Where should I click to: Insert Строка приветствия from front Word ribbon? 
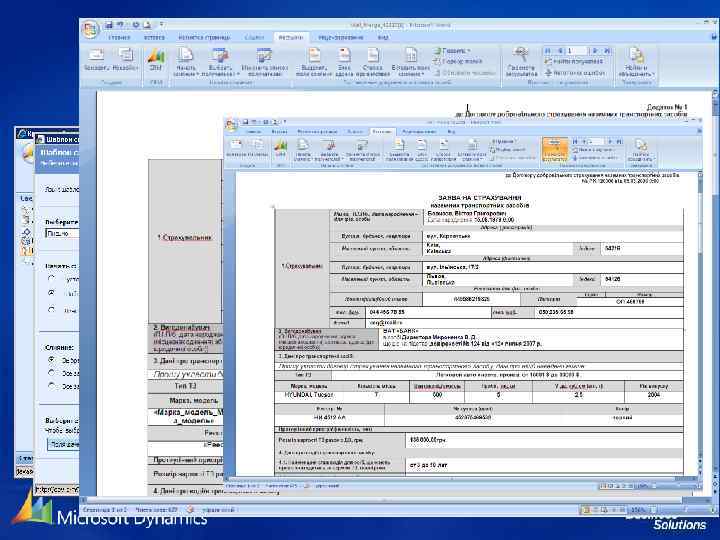point(443,150)
